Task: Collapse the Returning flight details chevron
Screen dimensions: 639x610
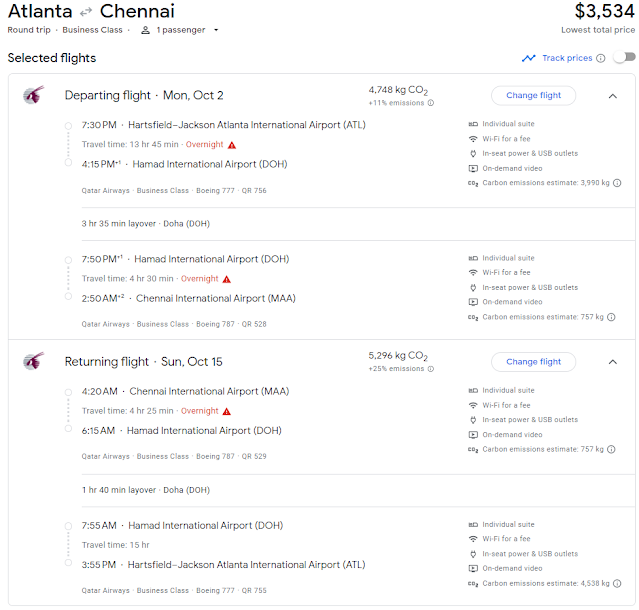Action: (613, 362)
